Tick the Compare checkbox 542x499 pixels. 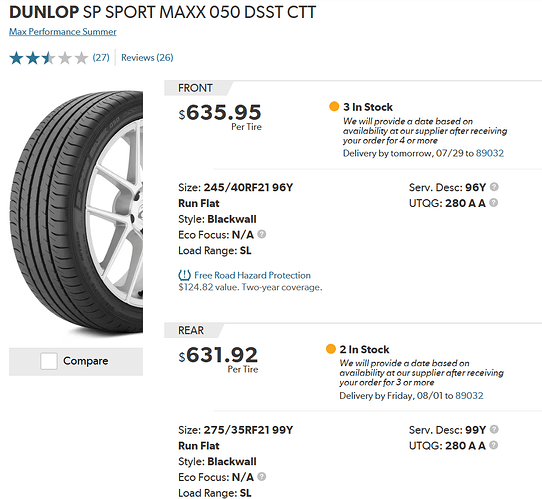coord(49,361)
